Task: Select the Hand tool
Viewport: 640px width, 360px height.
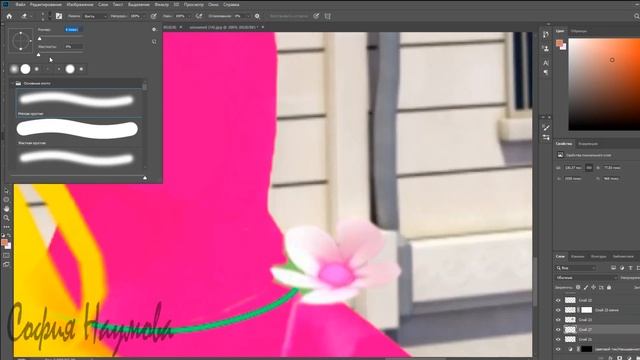Action: (6, 209)
